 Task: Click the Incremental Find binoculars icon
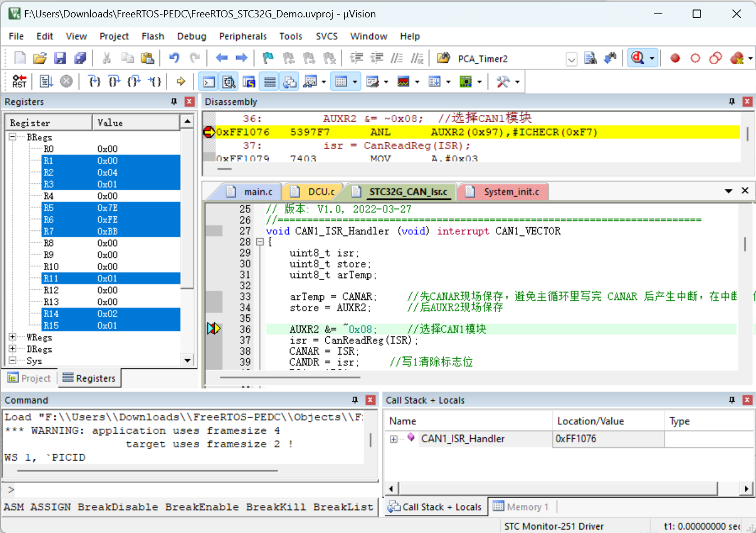[610, 58]
